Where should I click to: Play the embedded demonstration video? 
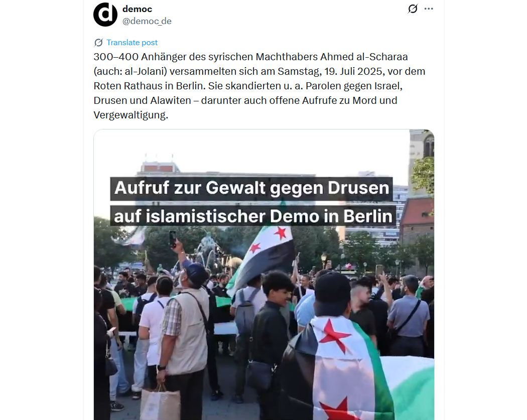click(264, 274)
